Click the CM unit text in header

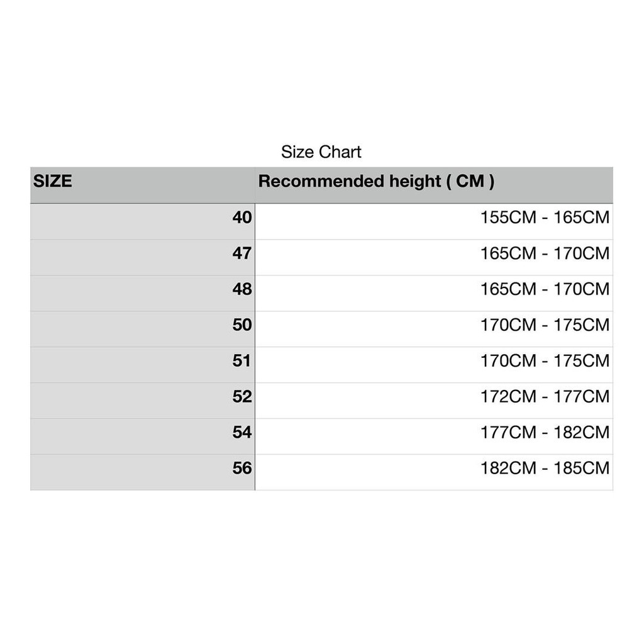tap(470, 181)
